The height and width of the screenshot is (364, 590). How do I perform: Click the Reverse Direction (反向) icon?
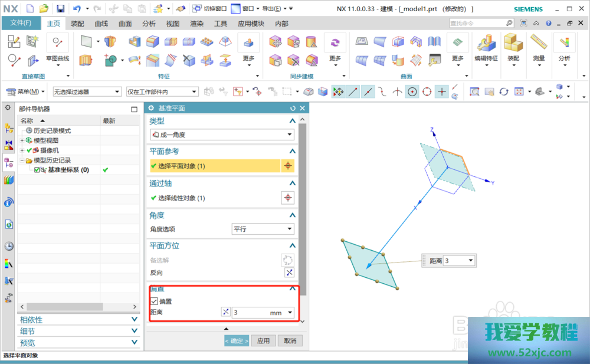tap(289, 273)
